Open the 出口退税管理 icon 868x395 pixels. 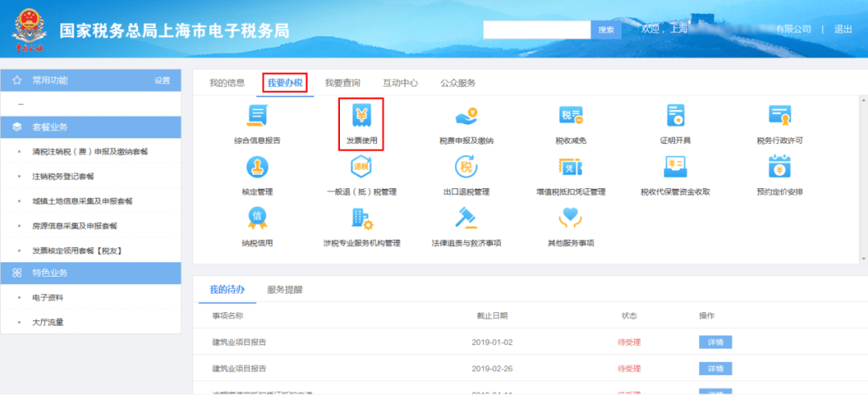click(x=466, y=167)
